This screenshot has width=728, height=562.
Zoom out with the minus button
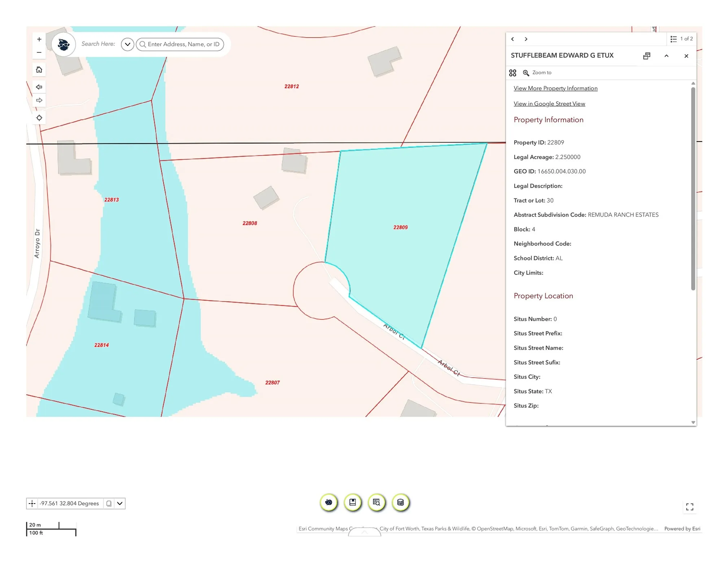pyautogui.click(x=39, y=52)
